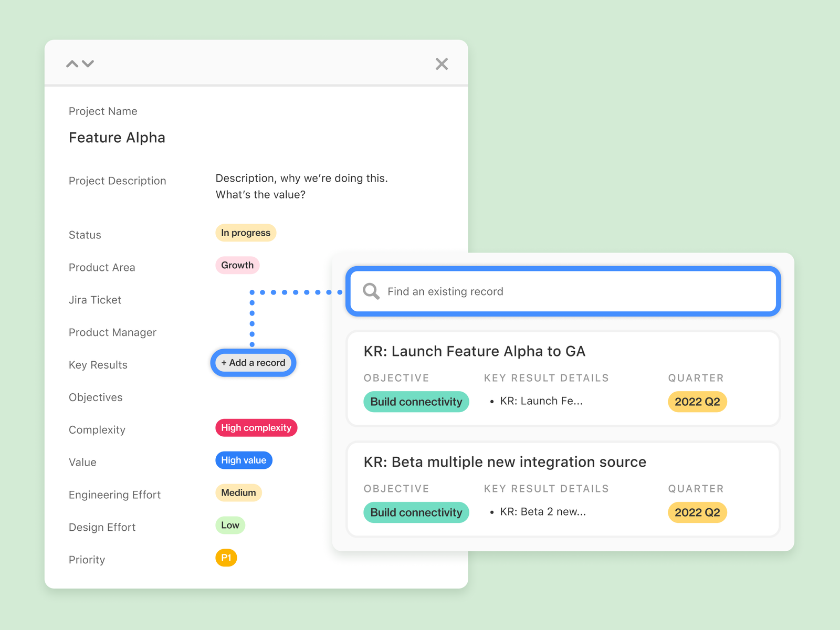The height and width of the screenshot is (630, 840).
Task: Go to next record with down chevron
Action: click(88, 64)
